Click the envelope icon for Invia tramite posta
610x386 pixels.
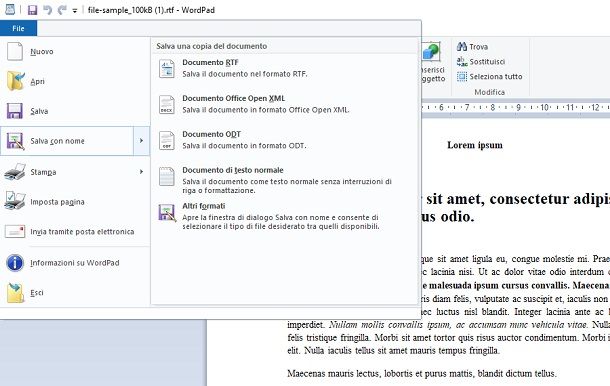(x=15, y=231)
